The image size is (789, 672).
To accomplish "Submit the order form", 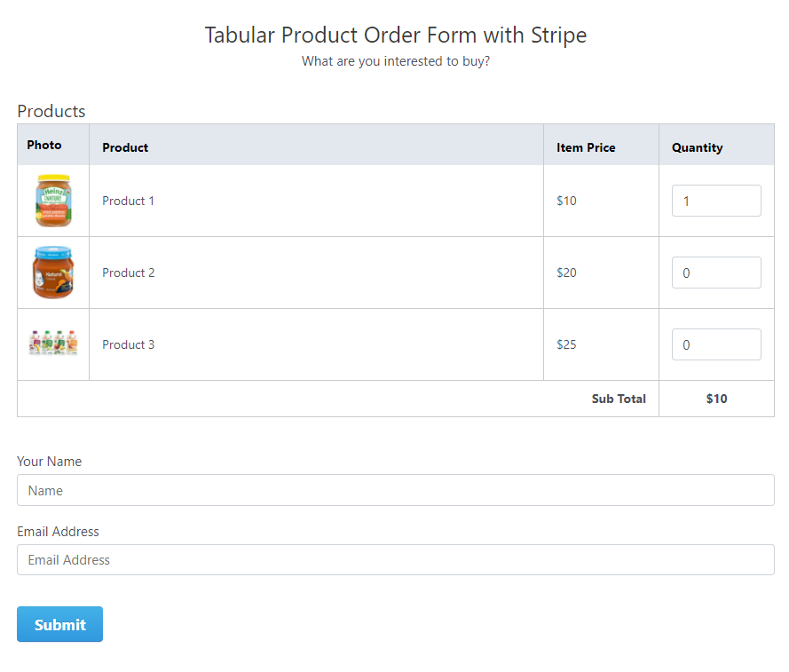I will pyautogui.click(x=59, y=624).
